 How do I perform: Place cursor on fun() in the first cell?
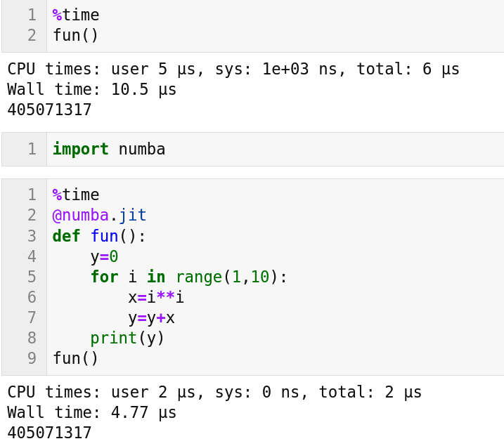[x=76, y=35]
